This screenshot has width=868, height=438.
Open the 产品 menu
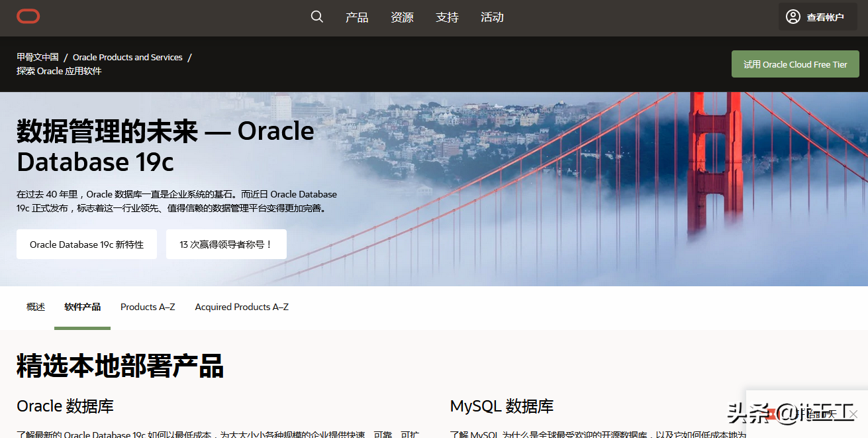[357, 17]
